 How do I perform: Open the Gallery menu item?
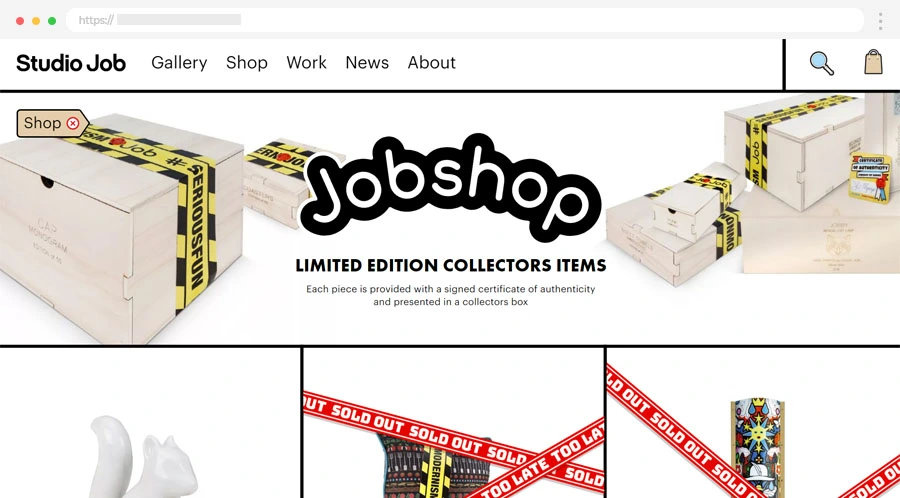(179, 63)
